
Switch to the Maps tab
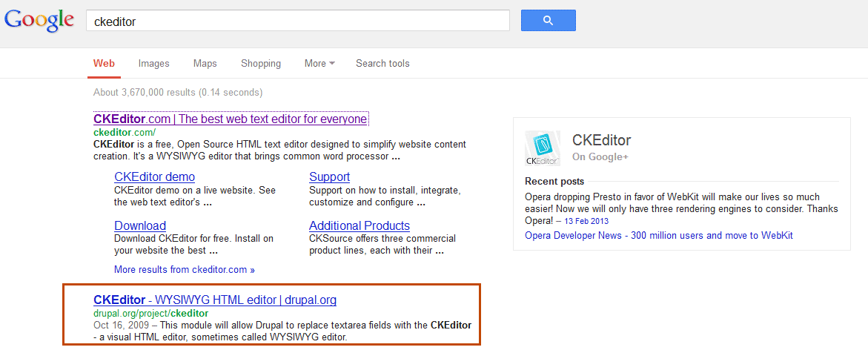(x=205, y=63)
